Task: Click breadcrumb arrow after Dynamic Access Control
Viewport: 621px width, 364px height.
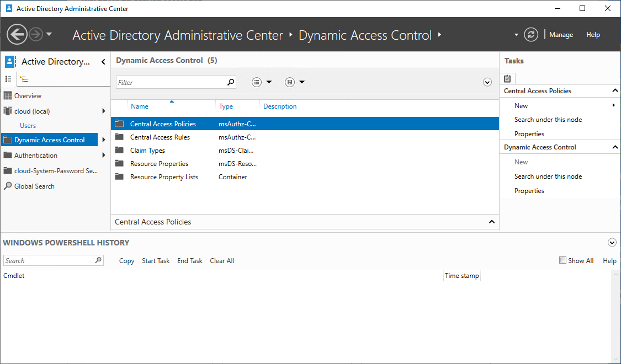Action: [x=439, y=35]
